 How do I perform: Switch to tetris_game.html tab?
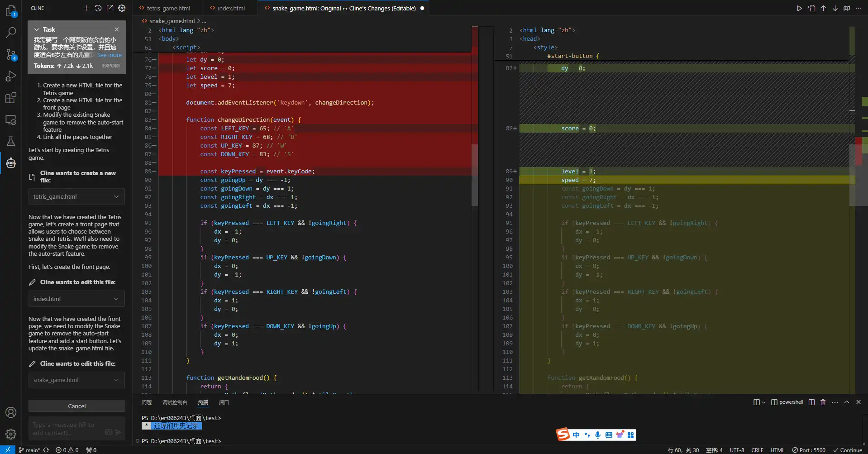pyautogui.click(x=168, y=8)
